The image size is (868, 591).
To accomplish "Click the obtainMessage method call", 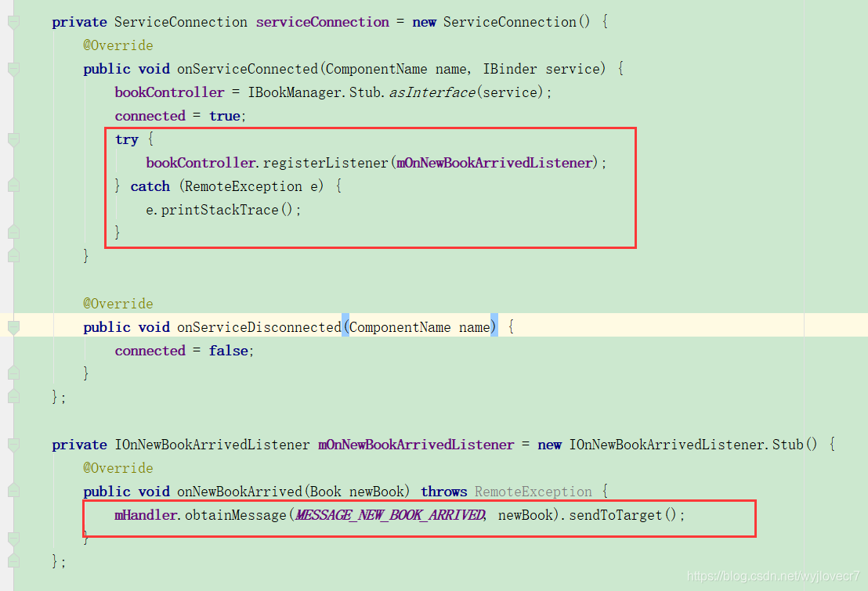I will (235, 515).
